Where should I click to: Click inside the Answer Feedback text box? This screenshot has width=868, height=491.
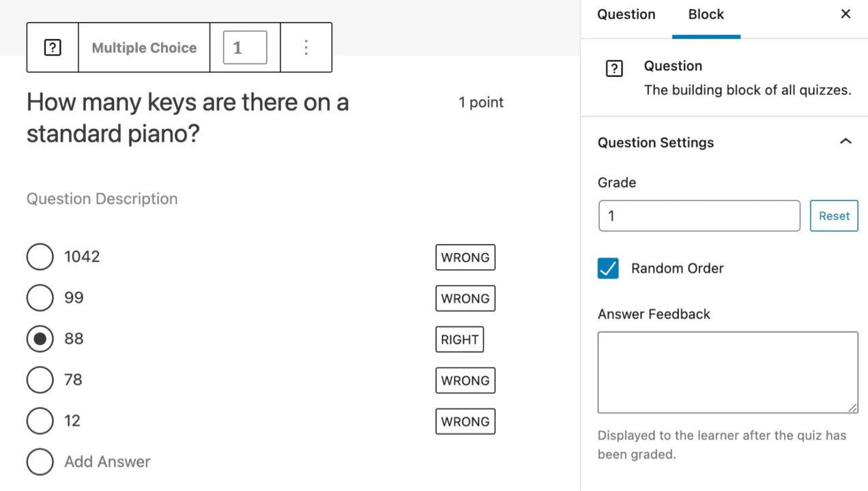coord(727,372)
